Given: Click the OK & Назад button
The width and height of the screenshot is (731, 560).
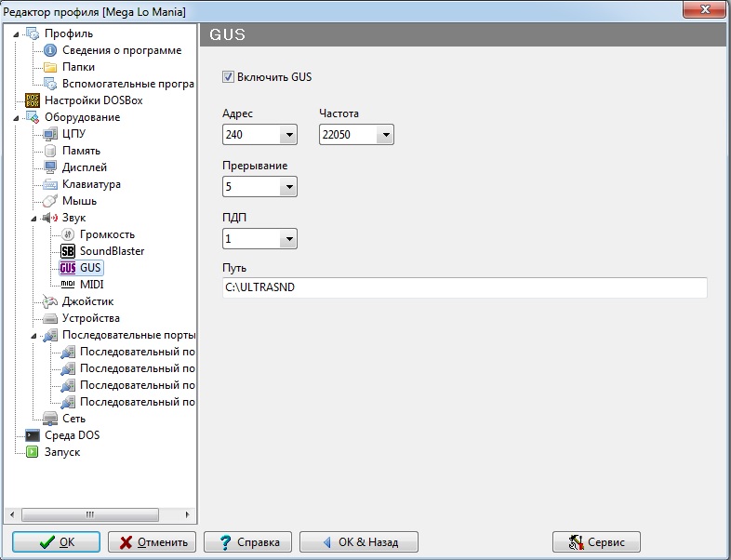Looking at the screenshot, I should 359,542.
